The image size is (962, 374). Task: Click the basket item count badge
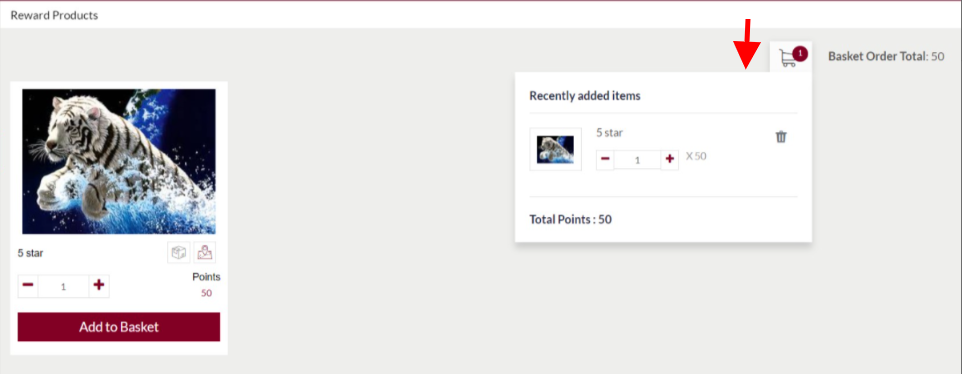coord(800,53)
